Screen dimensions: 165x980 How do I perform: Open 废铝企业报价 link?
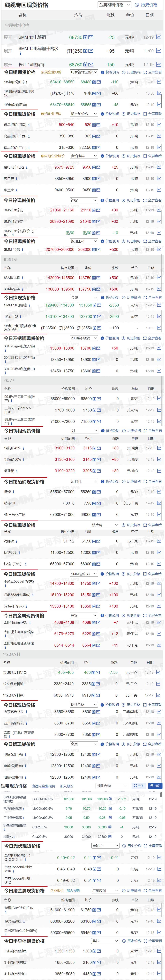pos(51,114)
